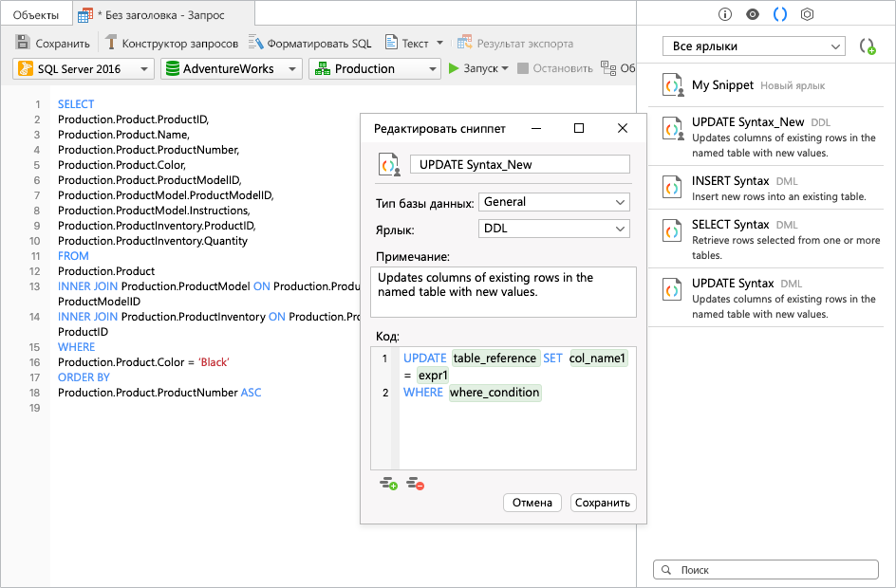Add placeholder with green plus icon

point(388,484)
